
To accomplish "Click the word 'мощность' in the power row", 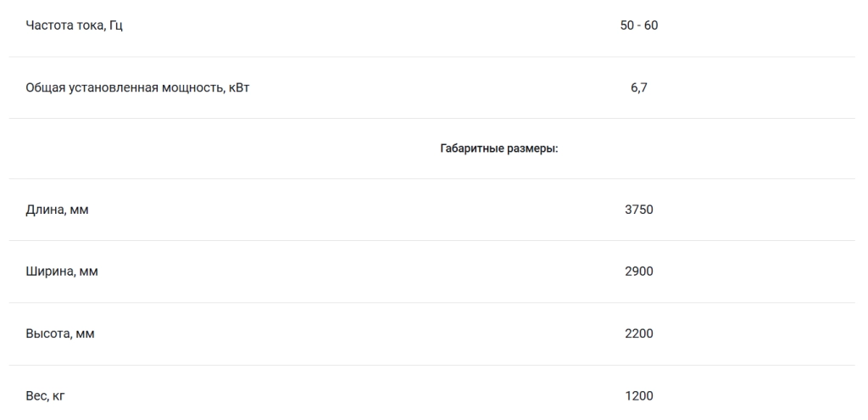I will (193, 88).
